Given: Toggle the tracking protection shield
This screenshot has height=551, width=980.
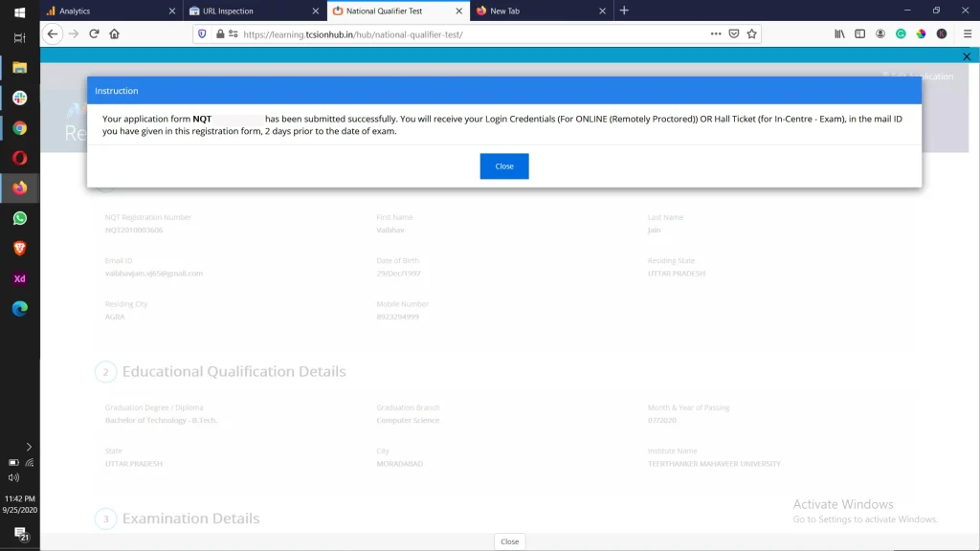Looking at the screenshot, I should tap(202, 34).
